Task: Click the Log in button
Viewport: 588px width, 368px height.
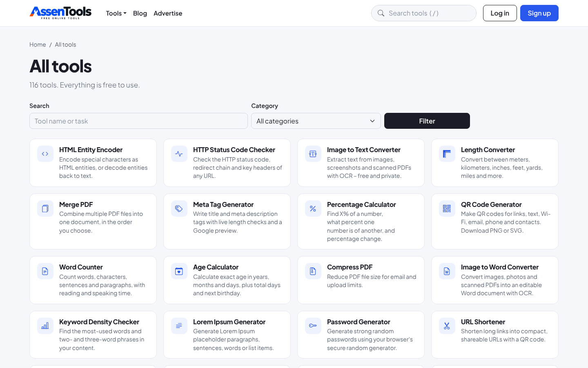Action: (500, 13)
